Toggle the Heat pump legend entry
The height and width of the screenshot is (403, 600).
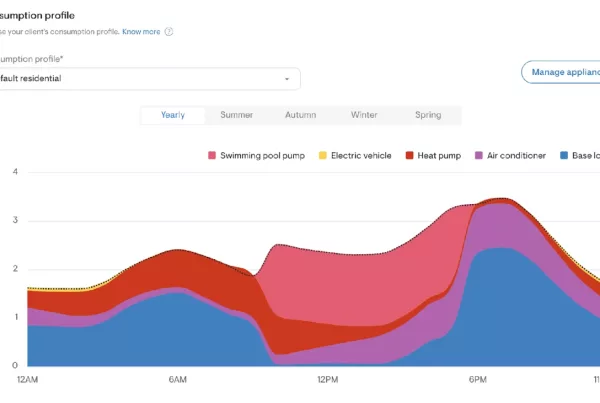432,156
